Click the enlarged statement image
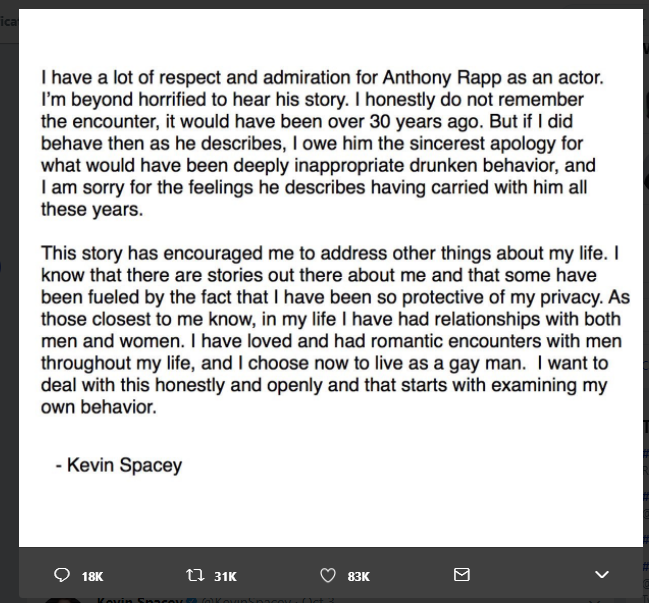The image size is (649, 603). click(x=331, y=278)
